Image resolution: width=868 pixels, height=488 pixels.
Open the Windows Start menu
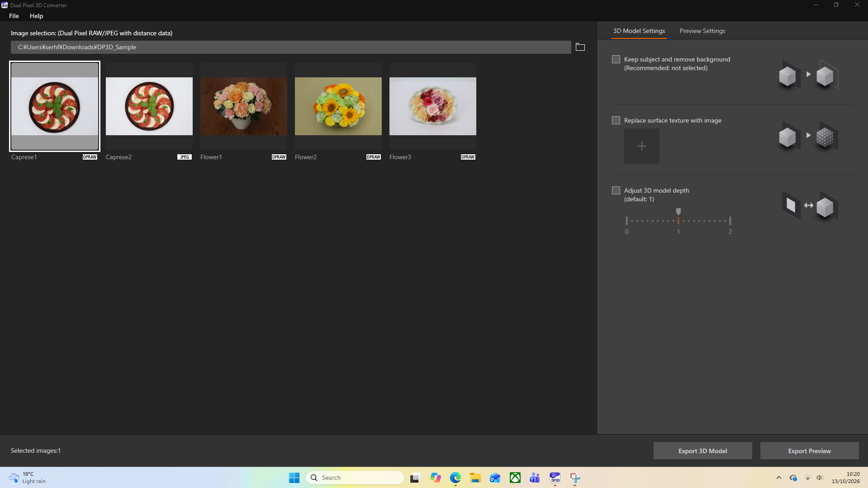[294, 478]
